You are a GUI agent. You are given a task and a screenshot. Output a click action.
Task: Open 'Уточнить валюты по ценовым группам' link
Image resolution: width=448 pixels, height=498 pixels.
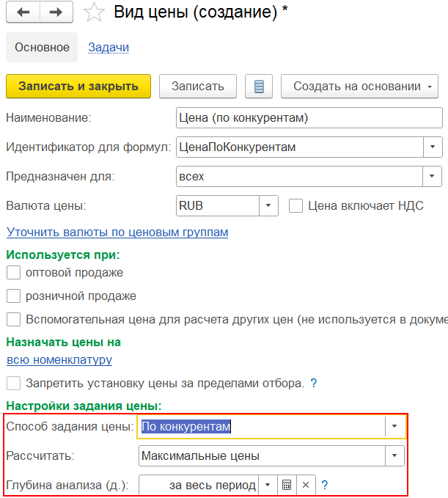[x=117, y=232]
